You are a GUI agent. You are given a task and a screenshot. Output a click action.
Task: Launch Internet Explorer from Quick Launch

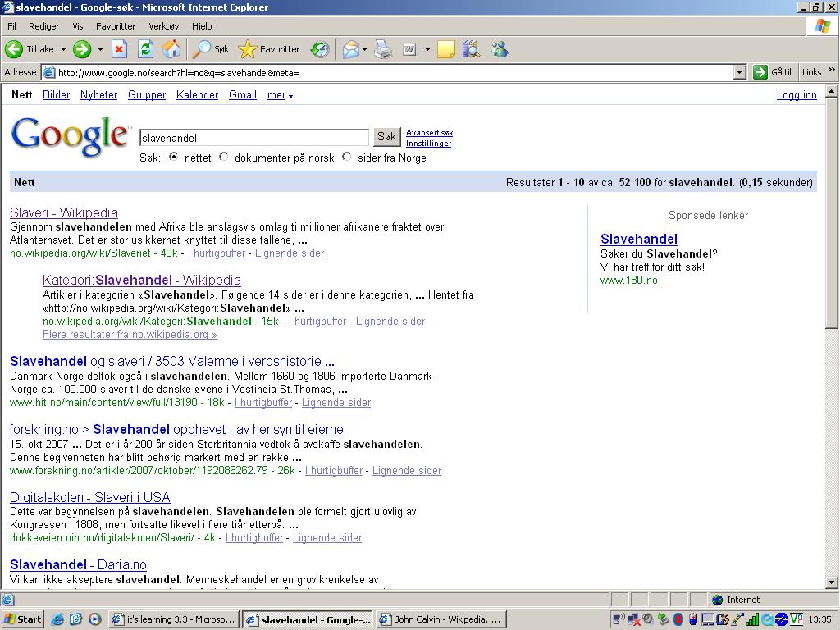tap(57, 619)
